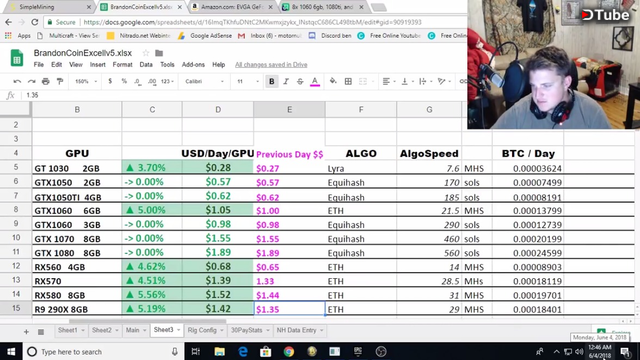Open horizontal align dropdown
The height and width of the screenshot is (360, 640).
[389, 82]
